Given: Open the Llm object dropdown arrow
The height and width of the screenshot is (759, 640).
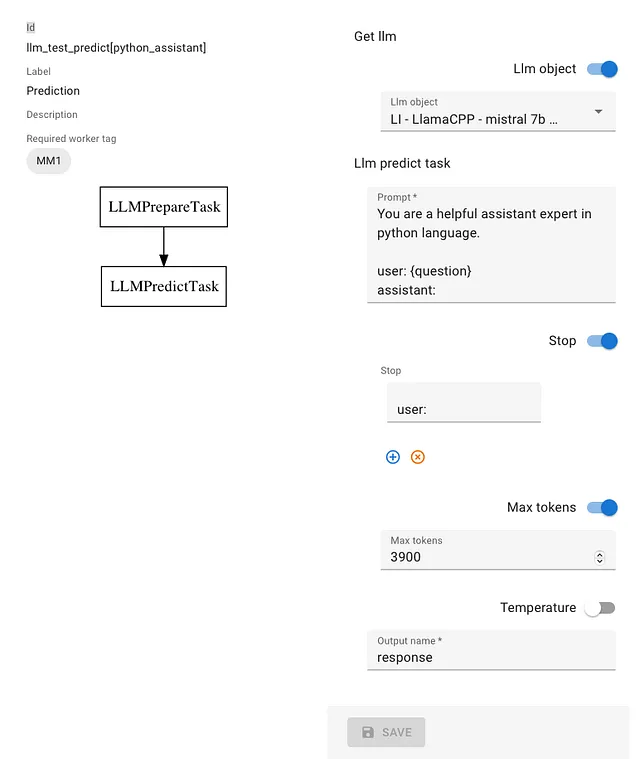Looking at the screenshot, I should [598, 111].
